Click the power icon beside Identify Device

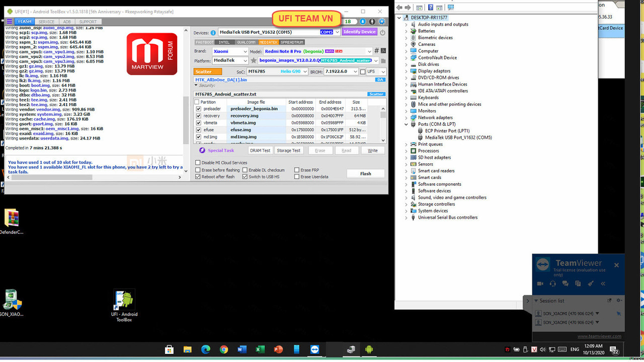click(x=382, y=32)
